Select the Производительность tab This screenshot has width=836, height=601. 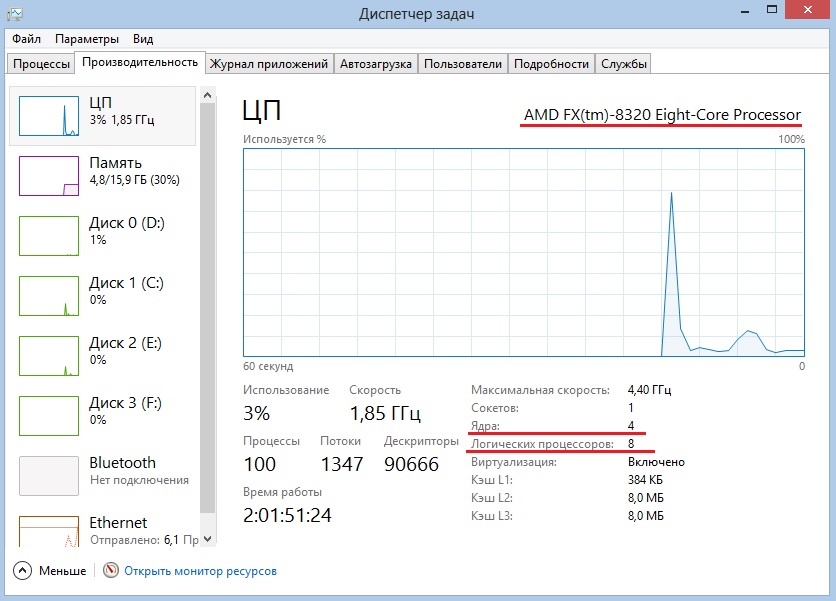click(140, 62)
